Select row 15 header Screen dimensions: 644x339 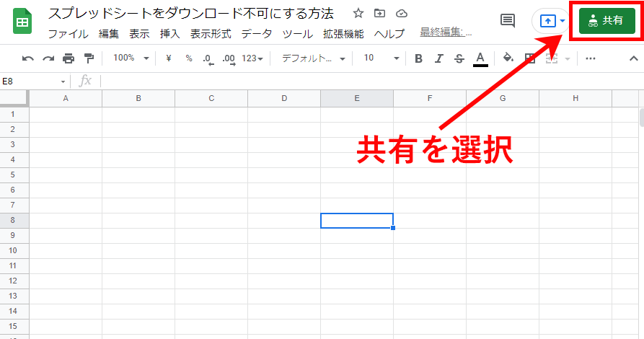pyautogui.click(x=14, y=326)
